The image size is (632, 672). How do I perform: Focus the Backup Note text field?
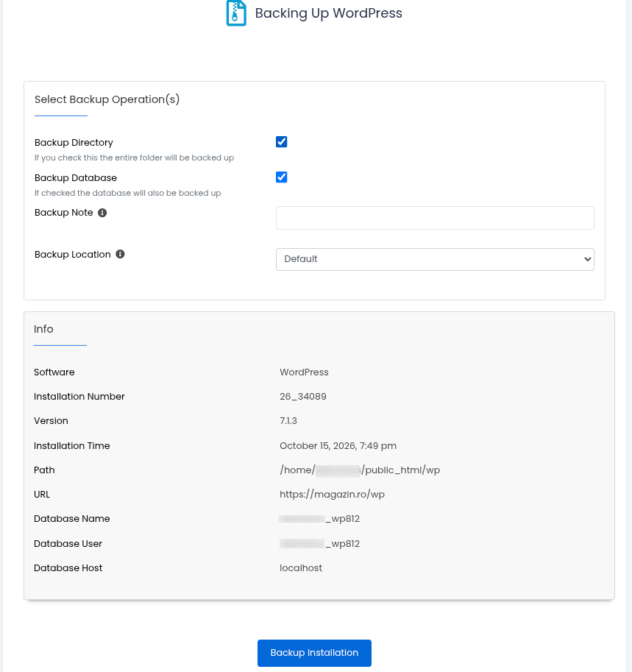click(435, 218)
